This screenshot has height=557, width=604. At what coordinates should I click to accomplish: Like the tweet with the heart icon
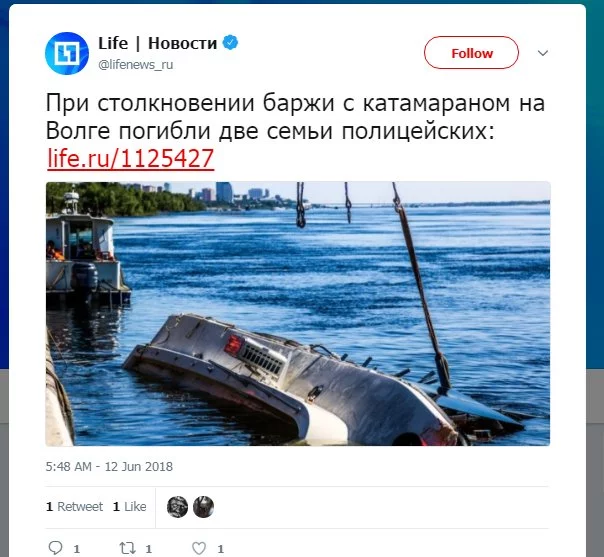point(199,548)
